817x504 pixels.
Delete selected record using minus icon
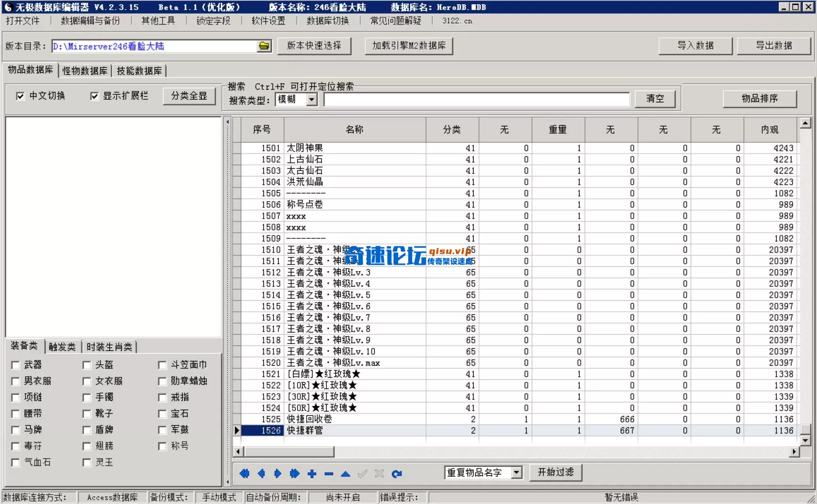(x=329, y=473)
